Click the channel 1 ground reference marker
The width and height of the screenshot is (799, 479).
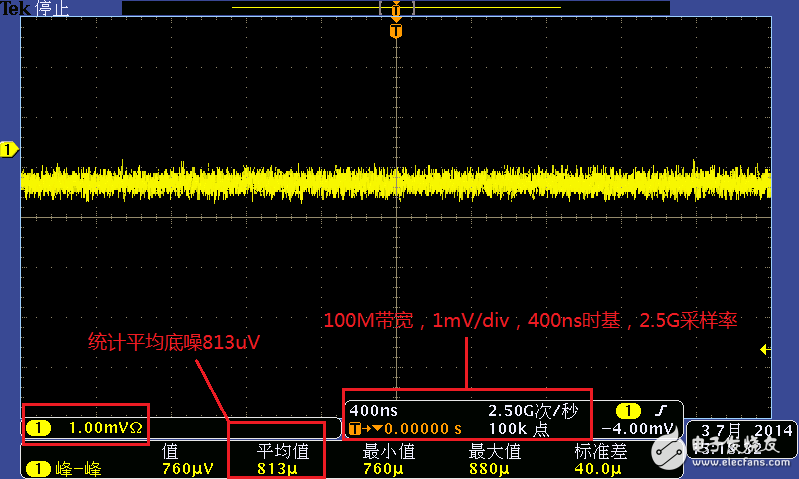9,150
